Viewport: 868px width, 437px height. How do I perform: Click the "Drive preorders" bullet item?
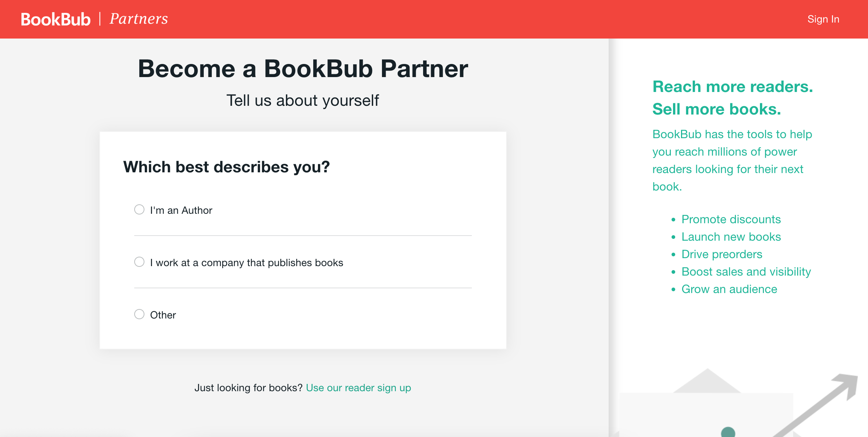pyautogui.click(x=722, y=254)
